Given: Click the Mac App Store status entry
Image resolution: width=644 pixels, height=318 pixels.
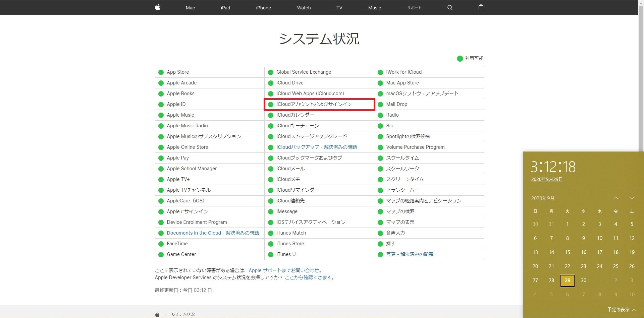Looking at the screenshot, I should coord(402,83).
